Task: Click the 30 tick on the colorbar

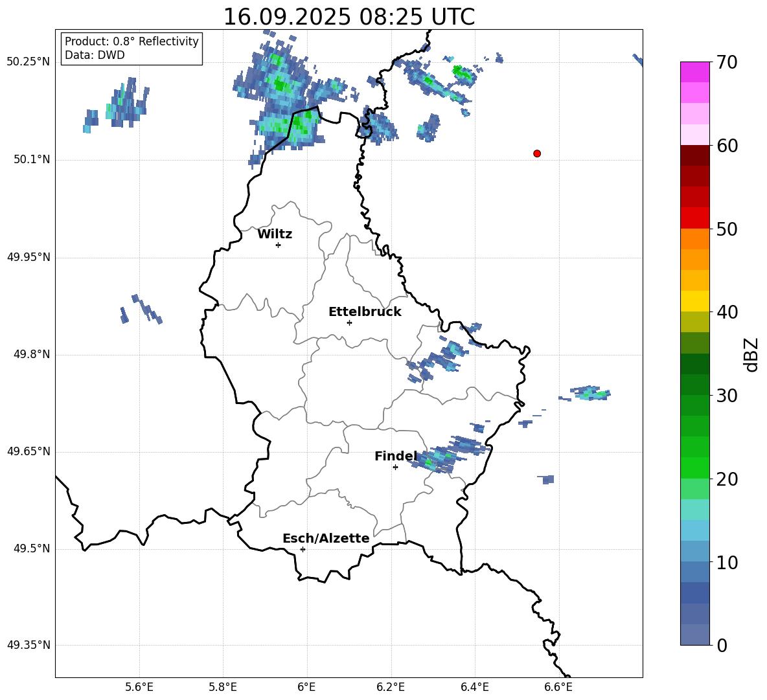Action: pos(727,396)
